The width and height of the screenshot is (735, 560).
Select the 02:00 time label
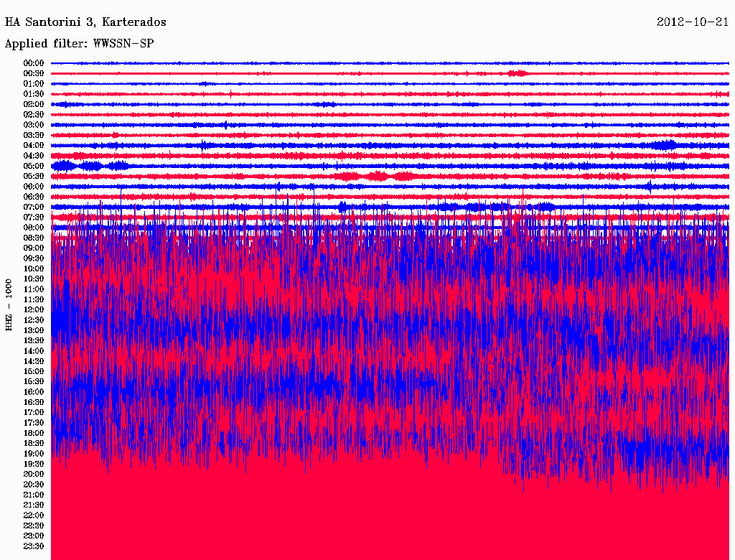click(x=34, y=104)
